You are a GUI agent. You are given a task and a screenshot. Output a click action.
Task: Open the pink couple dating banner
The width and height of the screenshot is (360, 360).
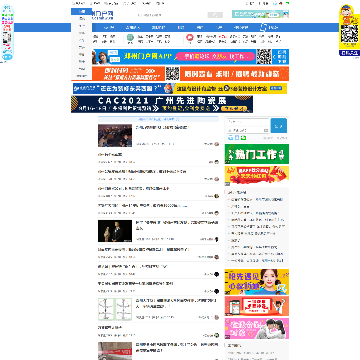[x=257, y=329]
